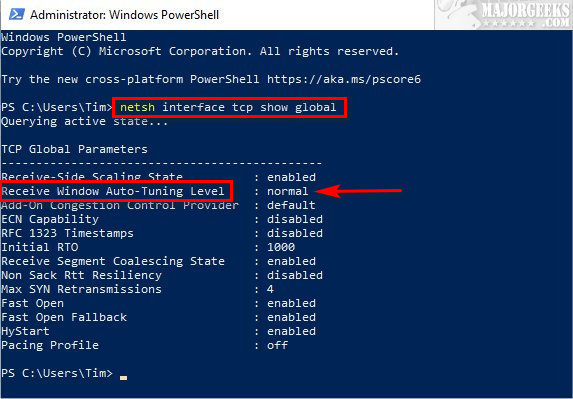Click the netsh interface tcp show global command
573x399 pixels.
[228, 107]
